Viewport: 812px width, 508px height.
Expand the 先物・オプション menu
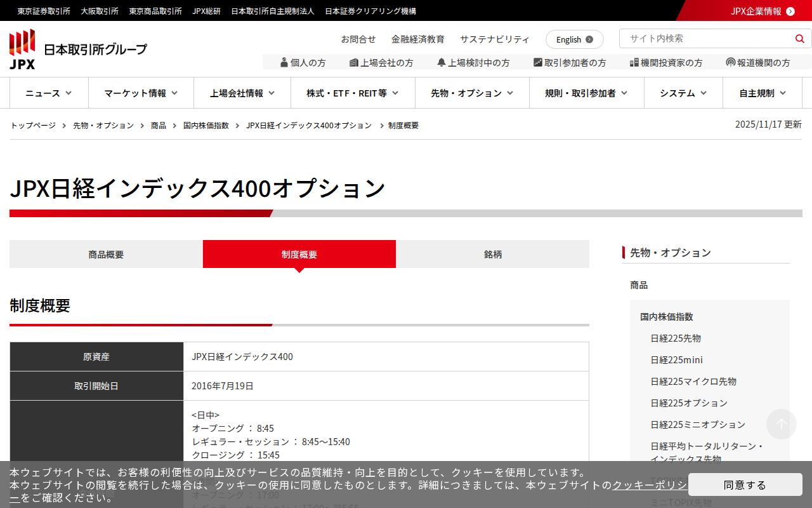(x=472, y=93)
